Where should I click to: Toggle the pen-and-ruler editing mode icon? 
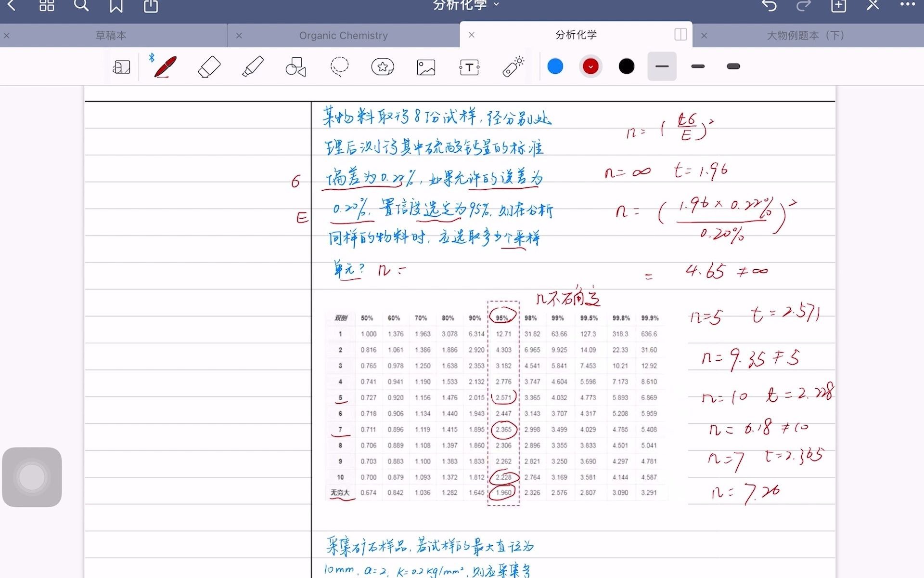(873, 5)
